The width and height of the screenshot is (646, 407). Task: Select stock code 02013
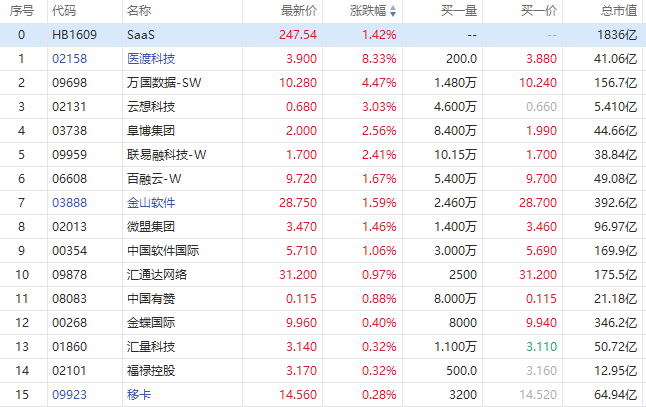pyautogui.click(x=70, y=227)
